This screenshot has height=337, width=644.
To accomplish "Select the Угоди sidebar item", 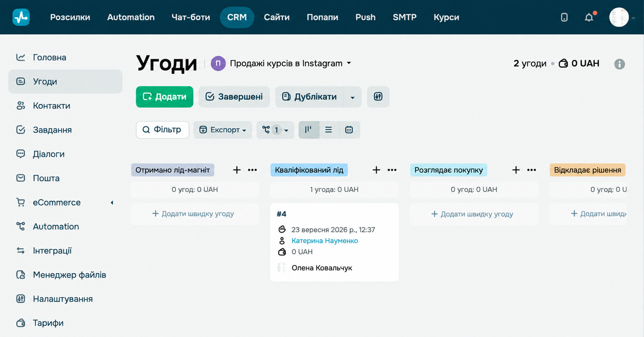I will [65, 82].
